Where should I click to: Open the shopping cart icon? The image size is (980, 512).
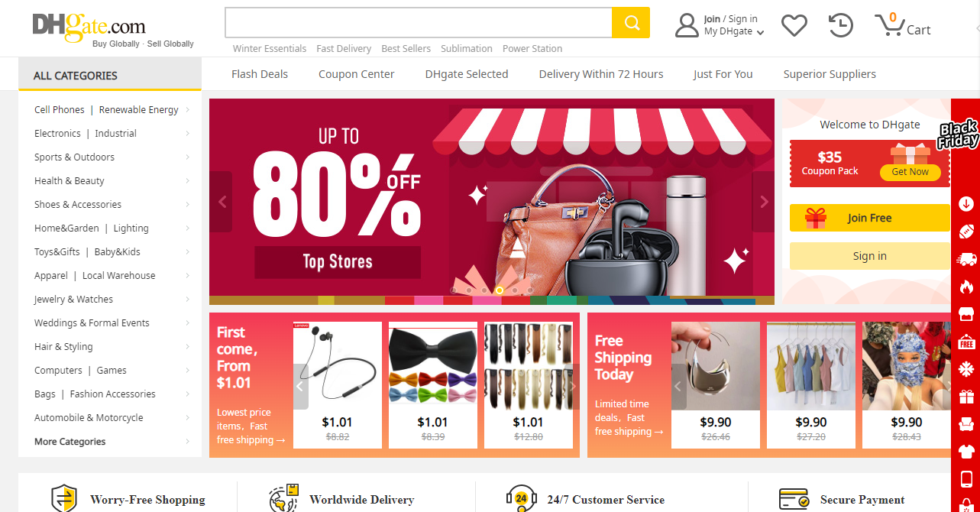point(890,25)
